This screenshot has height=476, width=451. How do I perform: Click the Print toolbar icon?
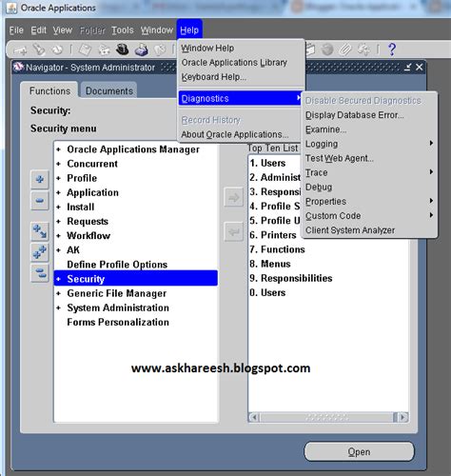click(x=142, y=50)
